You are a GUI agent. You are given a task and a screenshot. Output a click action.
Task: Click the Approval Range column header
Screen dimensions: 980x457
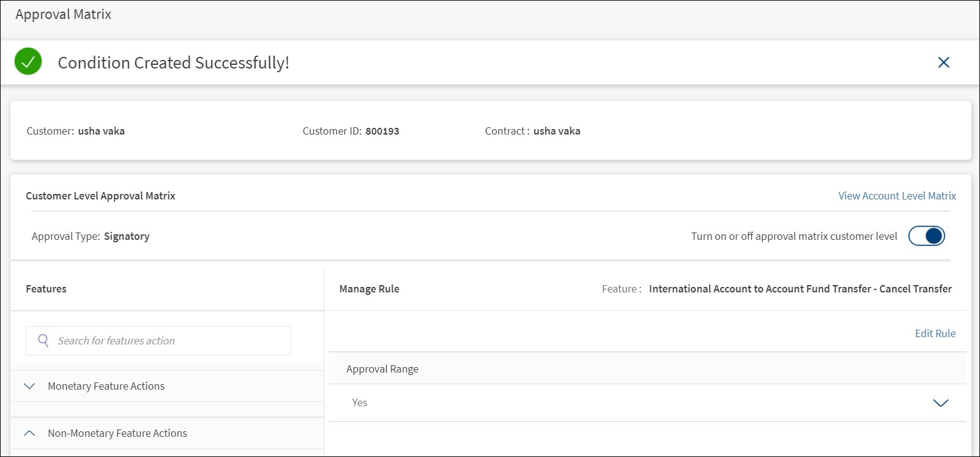coord(382,369)
